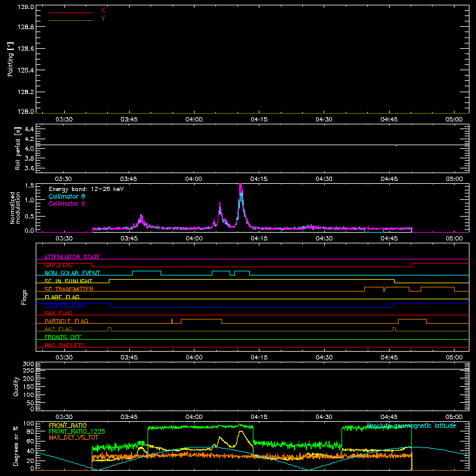Click the 3.8 roll period tick label
The width and height of the screenshot is (476, 476).
click(29, 158)
